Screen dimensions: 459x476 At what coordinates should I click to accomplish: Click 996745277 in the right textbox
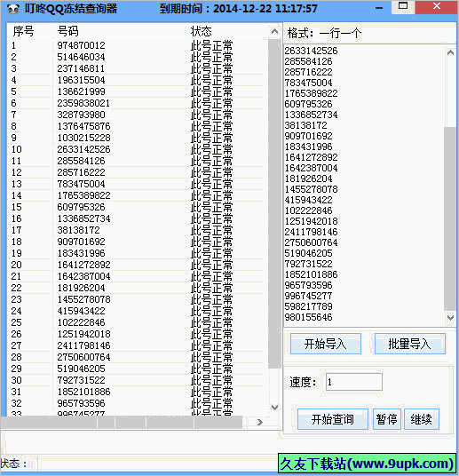point(308,296)
